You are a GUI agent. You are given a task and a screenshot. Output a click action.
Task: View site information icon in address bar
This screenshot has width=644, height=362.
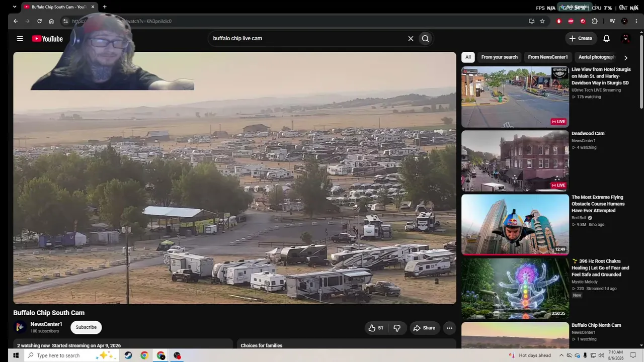pos(65,21)
